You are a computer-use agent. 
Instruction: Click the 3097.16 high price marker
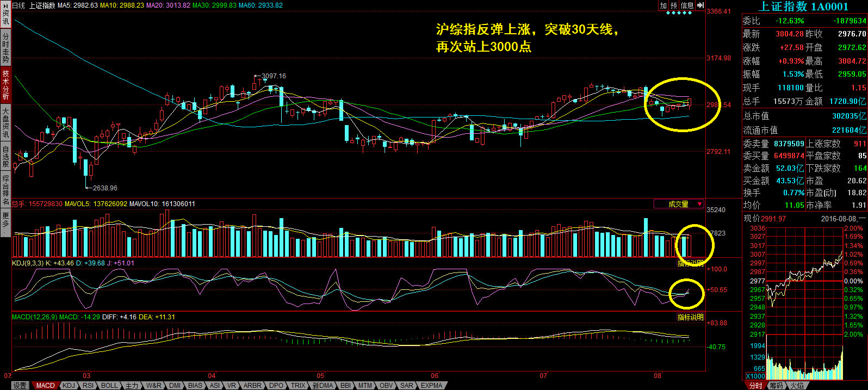point(273,76)
